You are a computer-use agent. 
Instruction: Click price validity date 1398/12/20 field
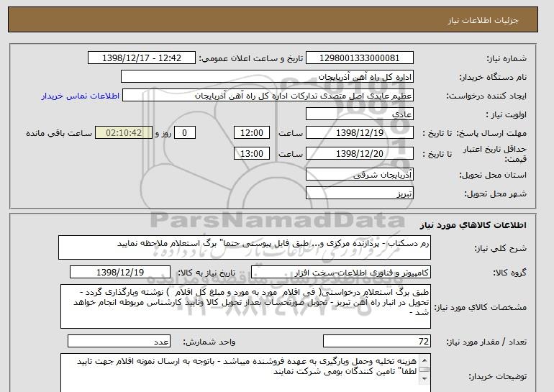click(359, 154)
